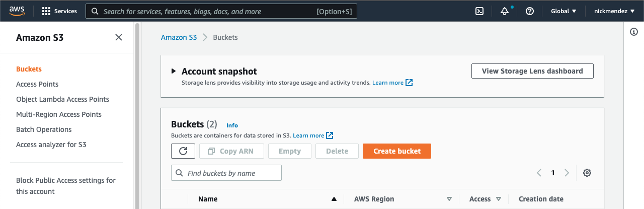Click the Empty button

pyautogui.click(x=290, y=151)
